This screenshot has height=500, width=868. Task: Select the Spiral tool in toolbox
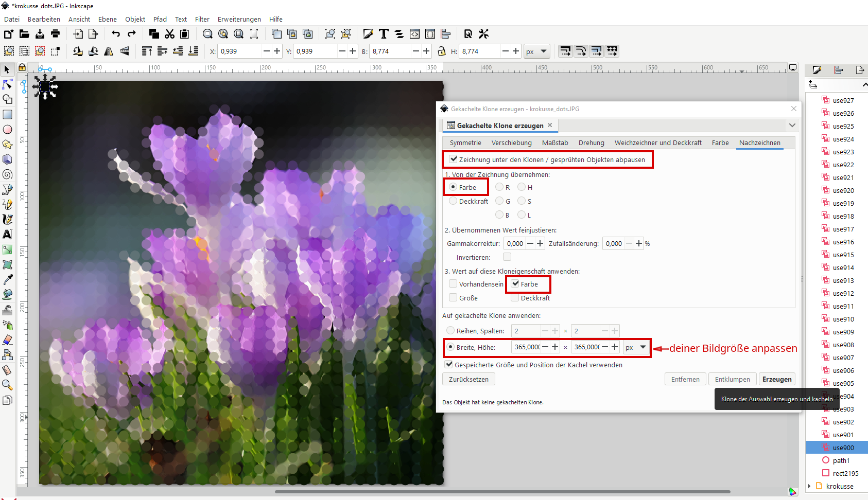click(x=7, y=175)
